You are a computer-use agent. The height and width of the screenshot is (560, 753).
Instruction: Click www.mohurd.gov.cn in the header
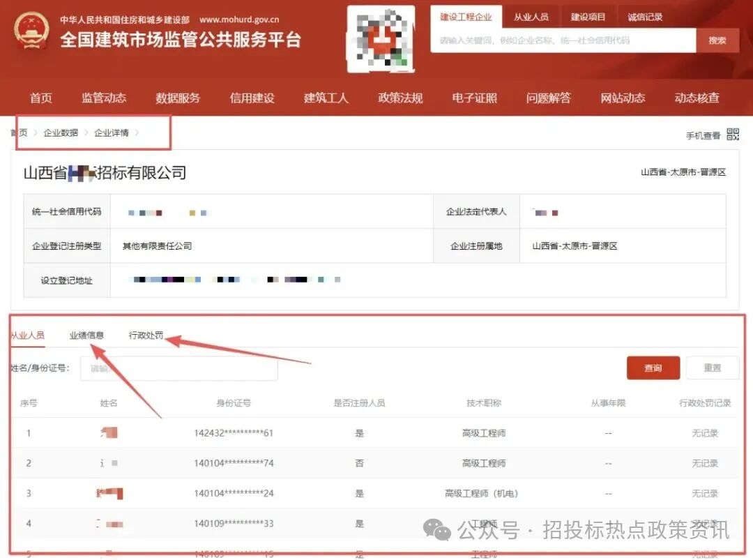point(239,20)
